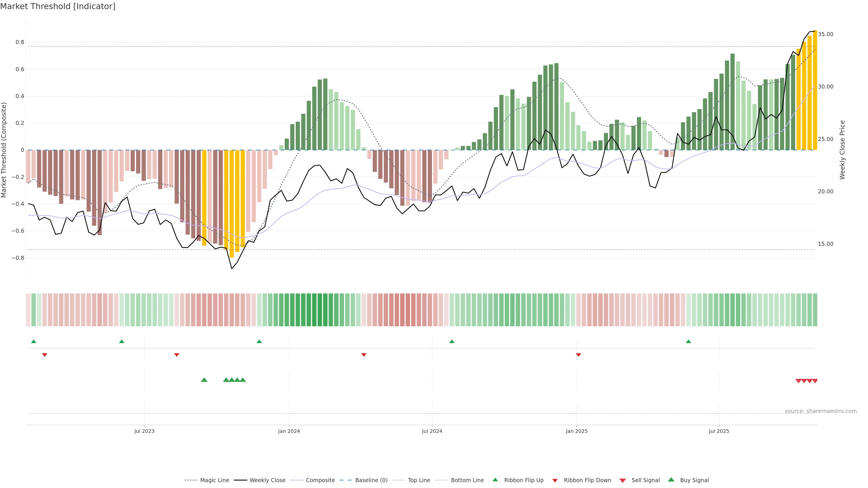Click Buy Signal legend green triangle
The width and height of the screenshot is (868, 488).
click(671, 480)
